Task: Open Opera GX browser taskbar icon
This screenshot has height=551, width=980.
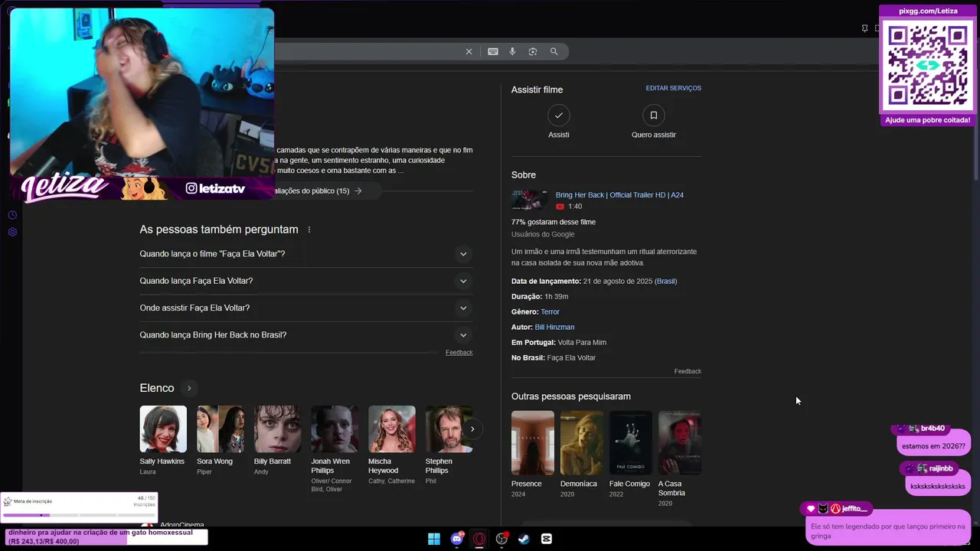Action: point(479,539)
